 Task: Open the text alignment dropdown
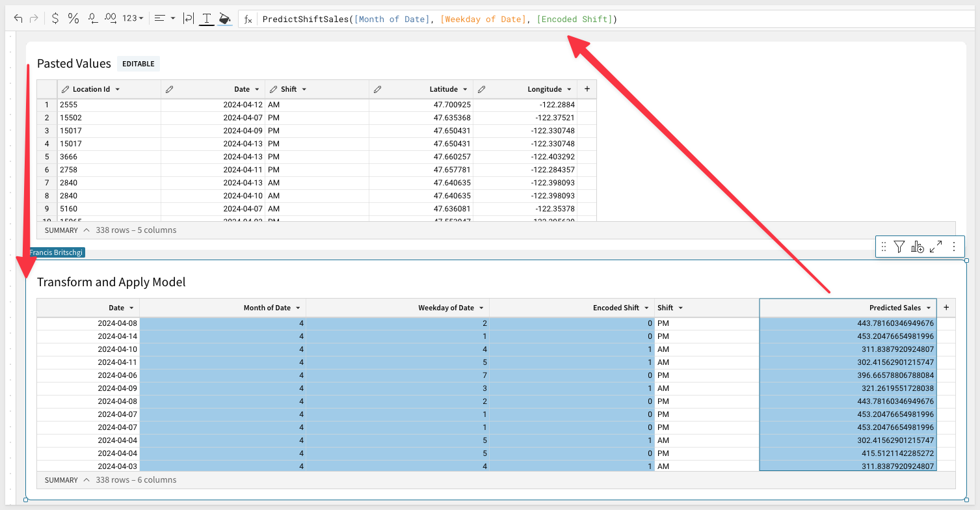coord(165,19)
